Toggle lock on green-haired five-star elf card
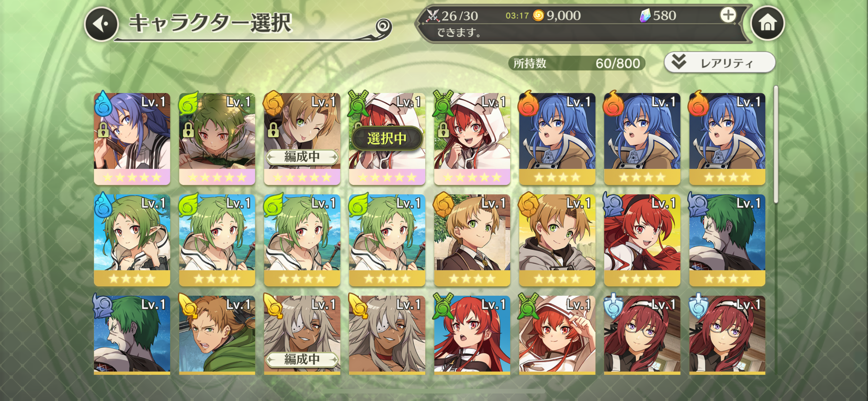 point(188,130)
